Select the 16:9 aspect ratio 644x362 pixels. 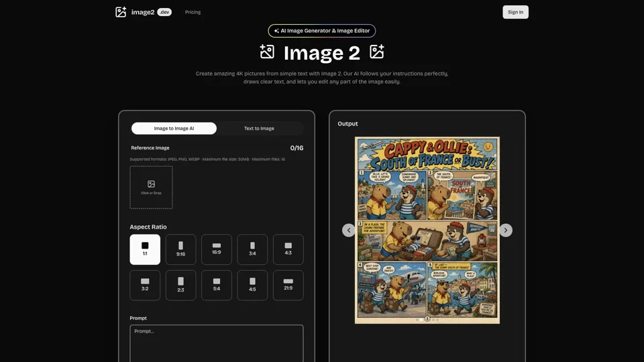click(x=217, y=249)
